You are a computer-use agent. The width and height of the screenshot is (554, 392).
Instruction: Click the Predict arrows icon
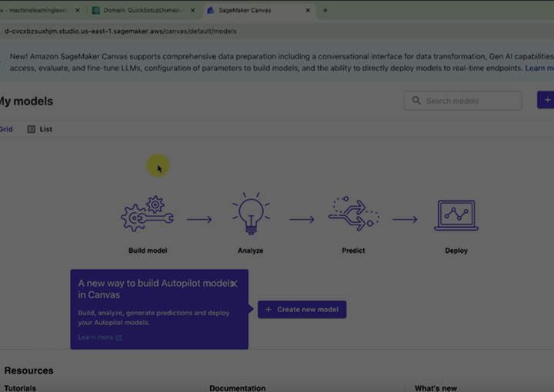pyautogui.click(x=353, y=214)
